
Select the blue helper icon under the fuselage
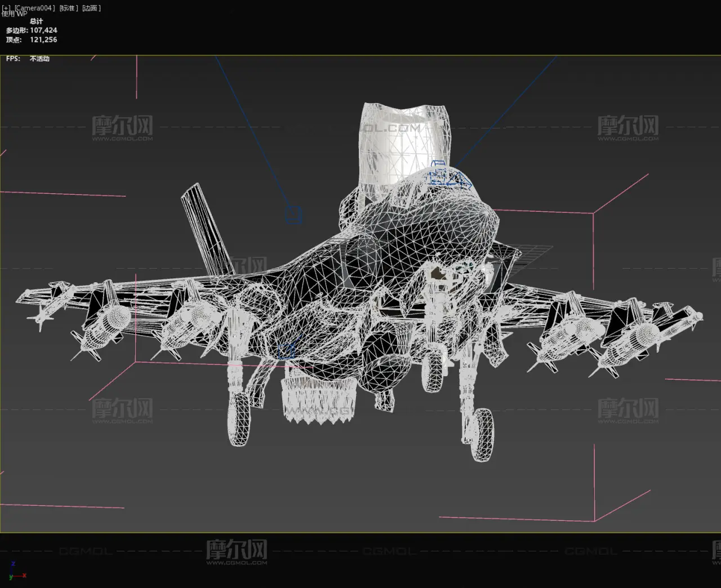pos(287,350)
